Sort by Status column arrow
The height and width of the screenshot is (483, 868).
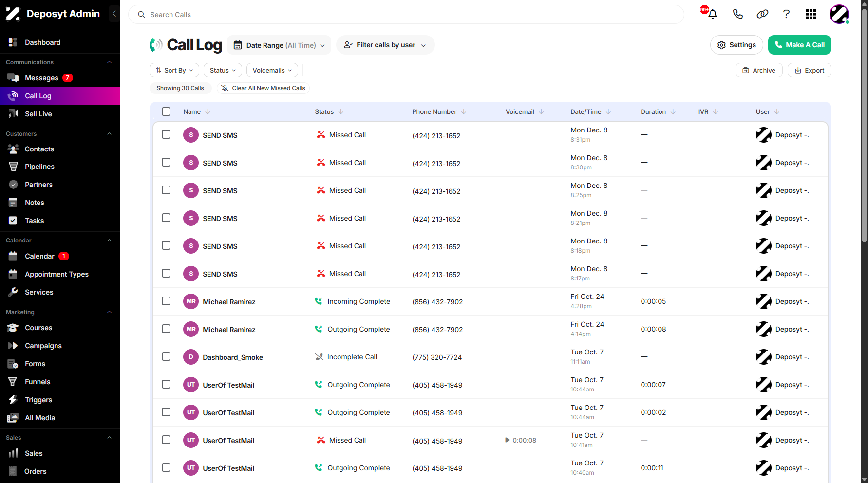341,111
